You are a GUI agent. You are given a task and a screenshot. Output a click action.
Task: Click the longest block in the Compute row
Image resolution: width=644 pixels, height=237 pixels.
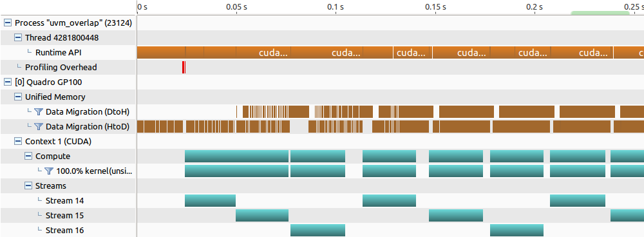(236, 156)
